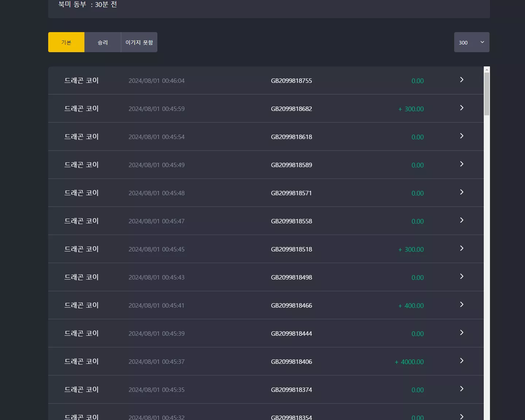Click arrow on the +4000.00 win row
525x420 pixels.
point(461,361)
